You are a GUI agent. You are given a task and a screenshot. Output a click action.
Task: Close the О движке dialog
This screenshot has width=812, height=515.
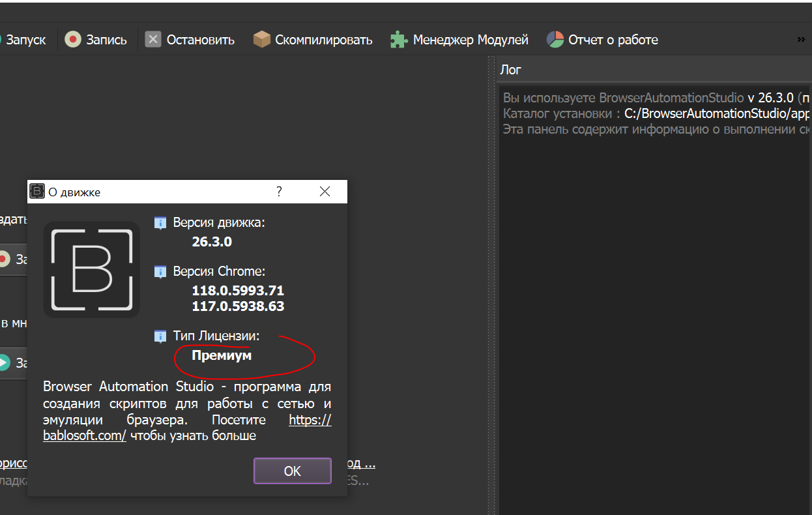[325, 192]
